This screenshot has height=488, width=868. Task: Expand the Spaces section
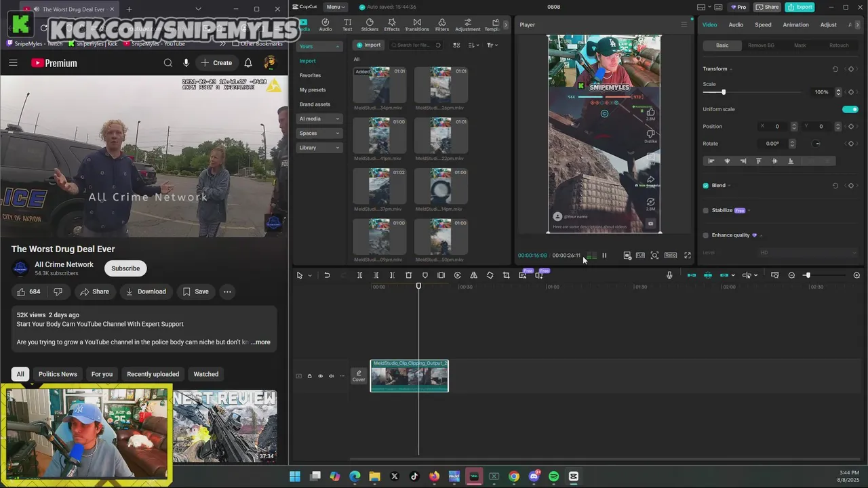pyautogui.click(x=319, y=133)
